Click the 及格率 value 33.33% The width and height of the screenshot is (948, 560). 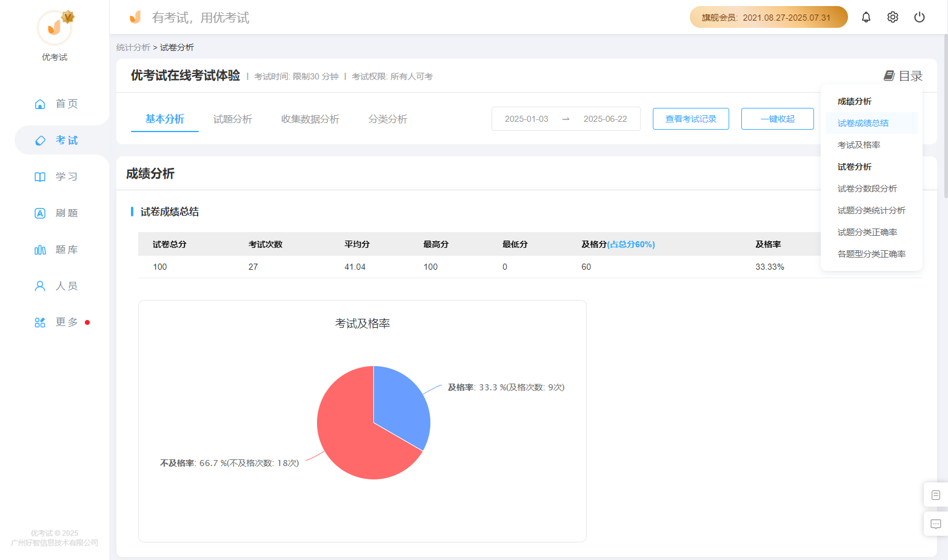[770, 267]
